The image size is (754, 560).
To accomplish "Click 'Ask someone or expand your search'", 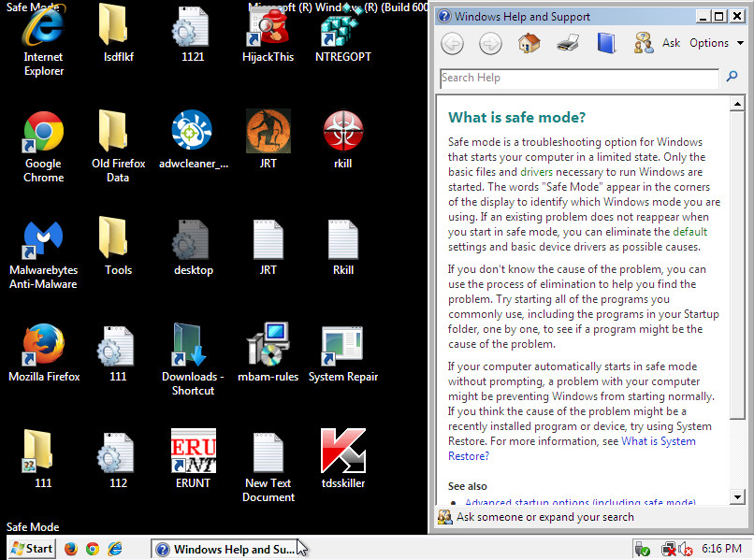I will click(544, 516).
